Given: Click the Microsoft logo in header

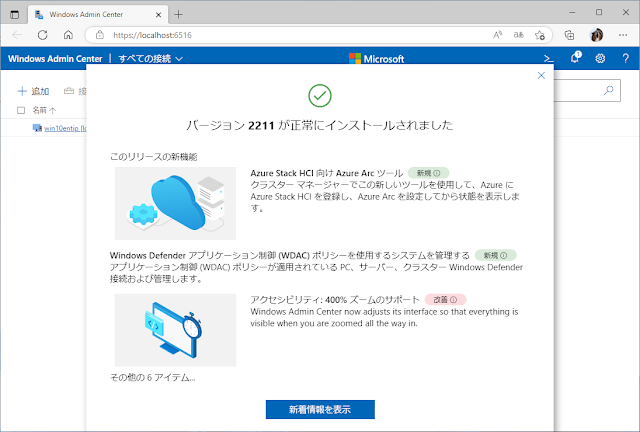Looking at the screenshot, I should click(376, 59).
